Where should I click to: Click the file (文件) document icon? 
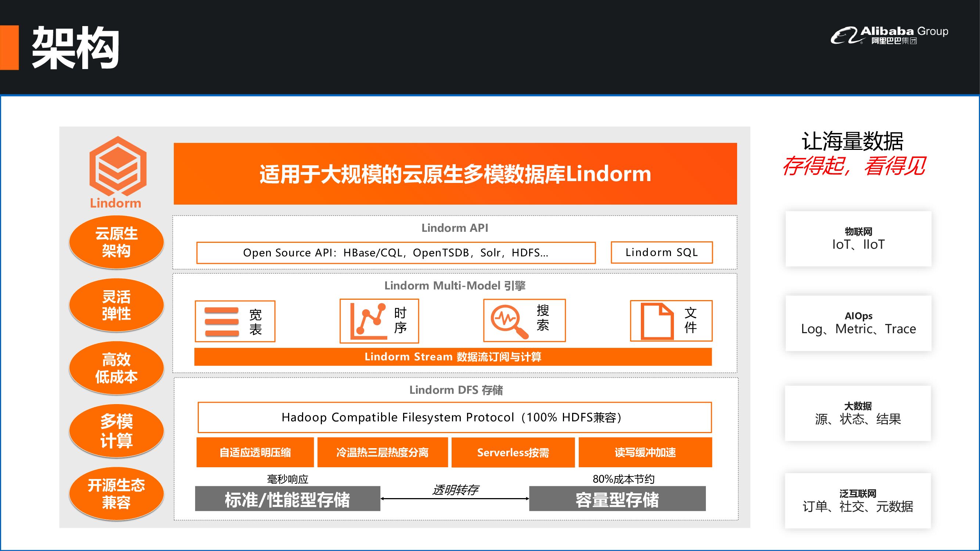[x=657, y=321]
